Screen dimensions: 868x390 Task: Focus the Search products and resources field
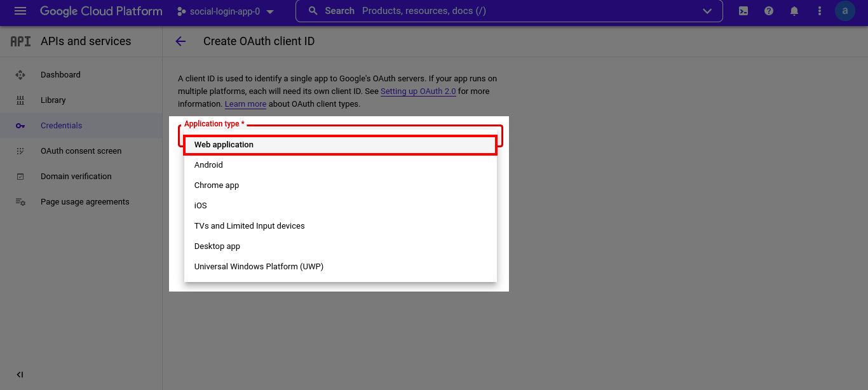[508, 11]
